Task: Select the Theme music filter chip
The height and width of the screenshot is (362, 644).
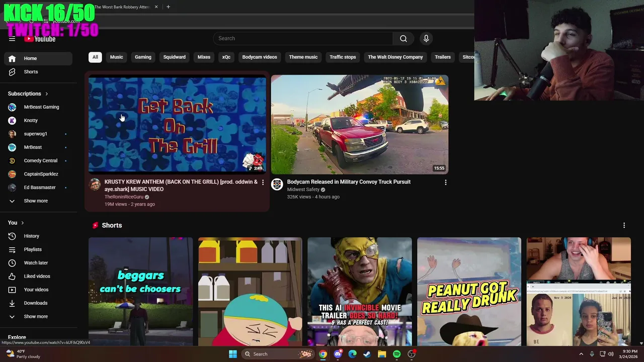Action: point(303,57)
